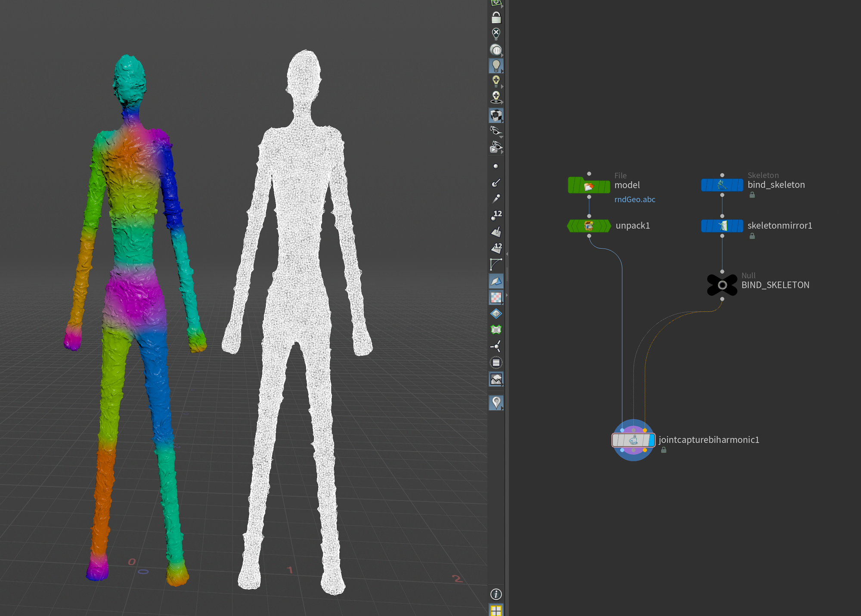This screenshot has height=616, width=861.
Task: Toggle the origin gnomon axis icon
Action: coord(496,346)
